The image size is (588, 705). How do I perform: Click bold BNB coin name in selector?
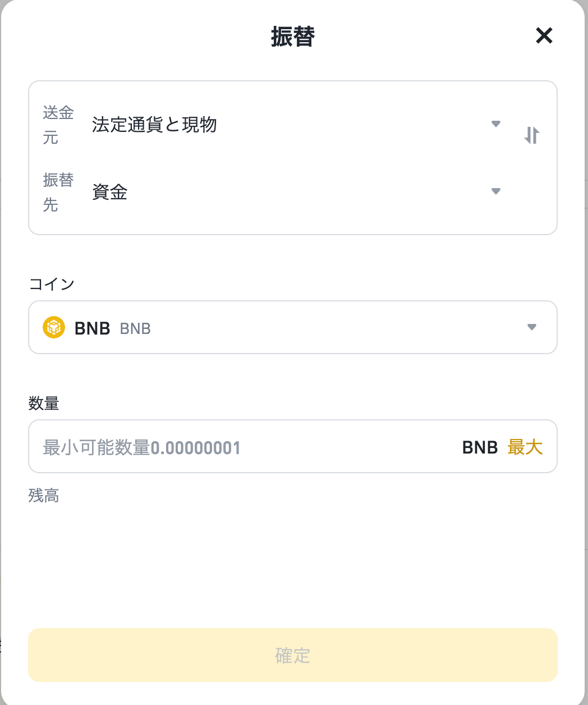coord(93,328)
